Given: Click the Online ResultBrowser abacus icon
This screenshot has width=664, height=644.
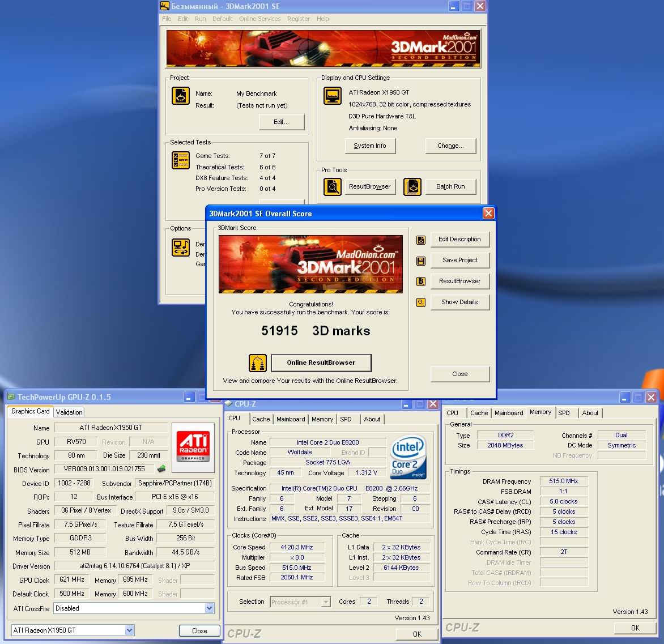Looking at the screenshot, I should coord(257,363).
